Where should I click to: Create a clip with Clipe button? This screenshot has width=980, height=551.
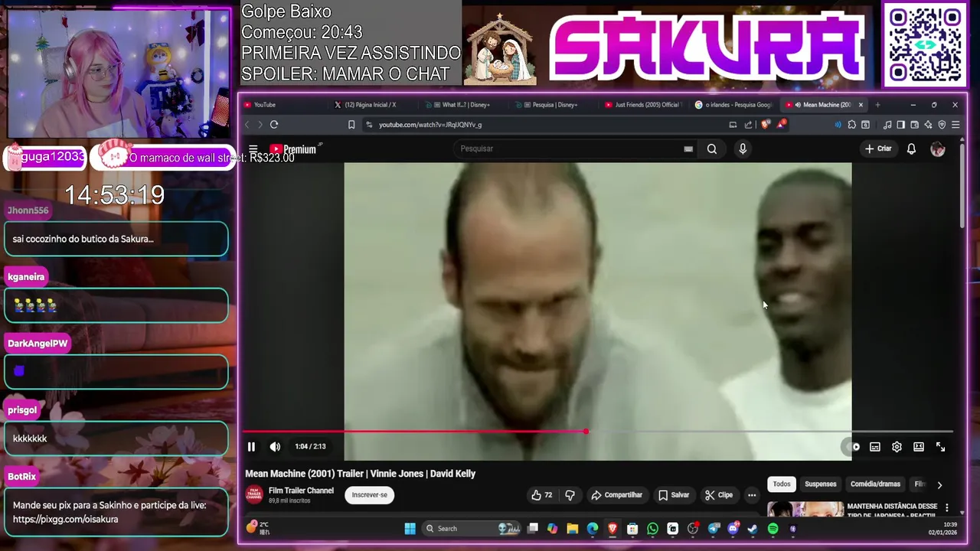click(x=719, y=495)
